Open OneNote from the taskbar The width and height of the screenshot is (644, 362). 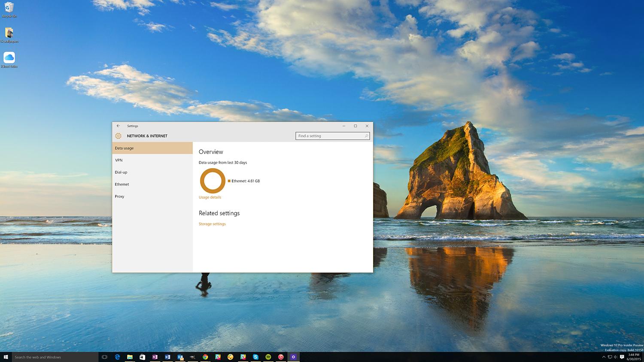coord(155,357)
